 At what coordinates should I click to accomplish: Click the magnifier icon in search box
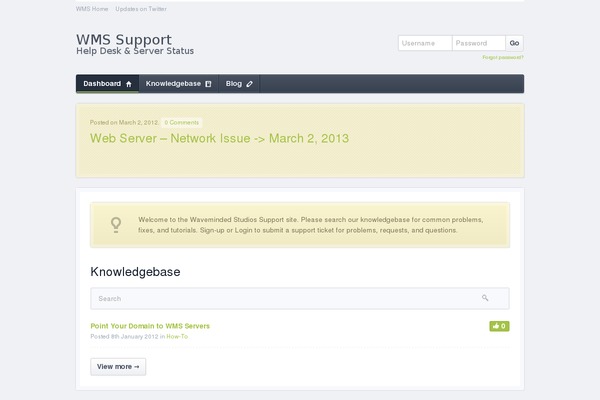pyautogui.click(x=485, y=298)
